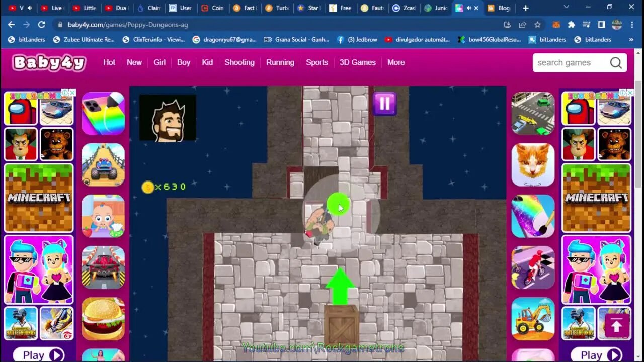Viewport: 644px width, 362px height.
Task: Open the media control icon in toolbar
Action: 586,24
